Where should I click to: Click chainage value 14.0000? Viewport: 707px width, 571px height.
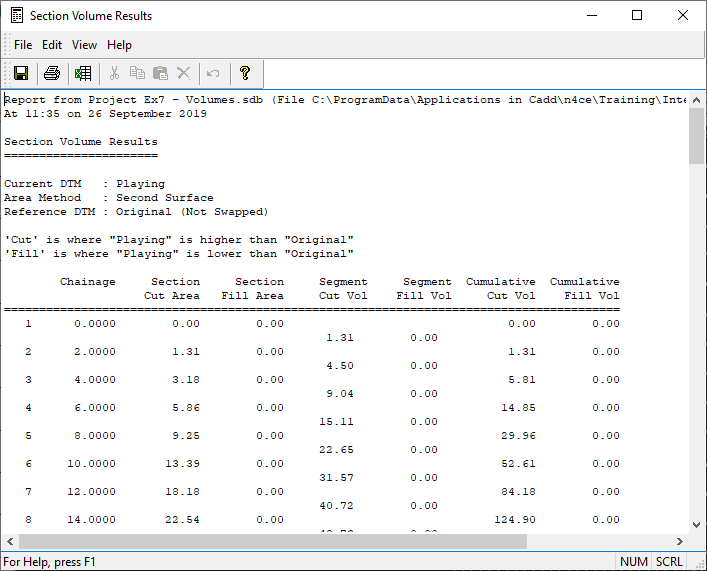click(x=91, y=519)
